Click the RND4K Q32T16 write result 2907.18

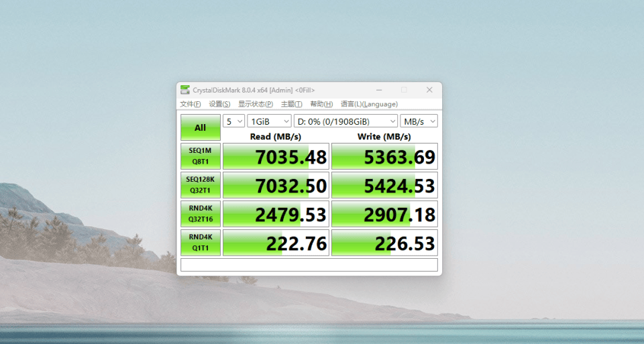[384, 215]
